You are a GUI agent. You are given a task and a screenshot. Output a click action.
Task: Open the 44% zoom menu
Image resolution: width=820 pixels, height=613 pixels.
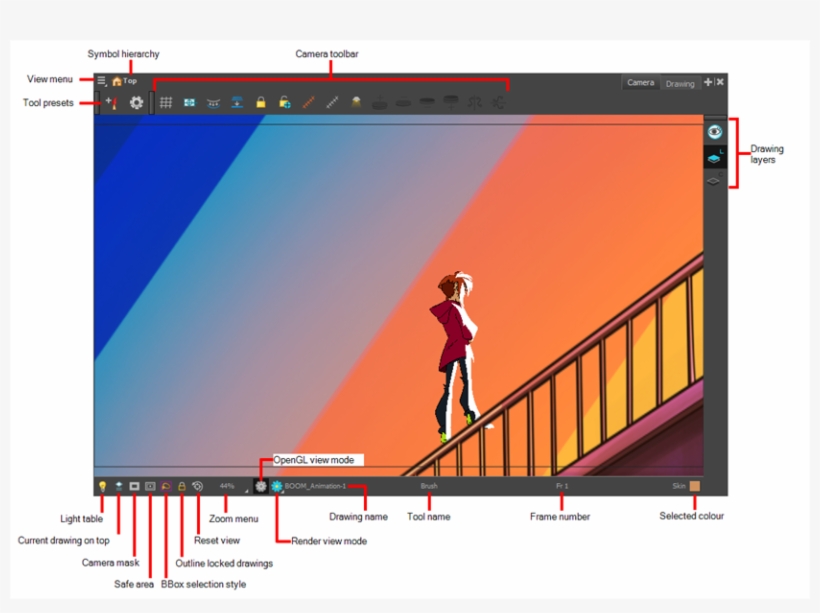pos(229,487)
